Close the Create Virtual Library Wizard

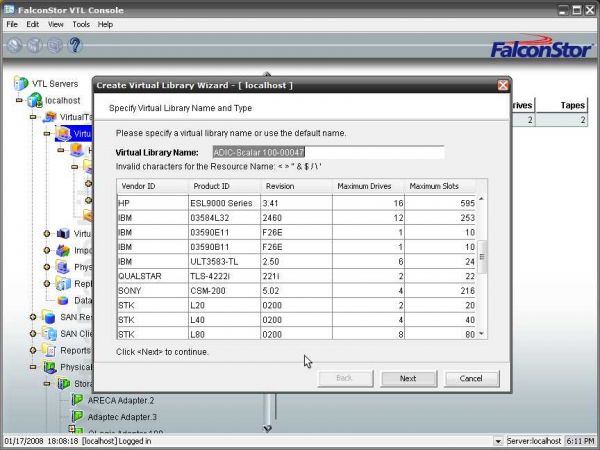[x=502, y=85]
